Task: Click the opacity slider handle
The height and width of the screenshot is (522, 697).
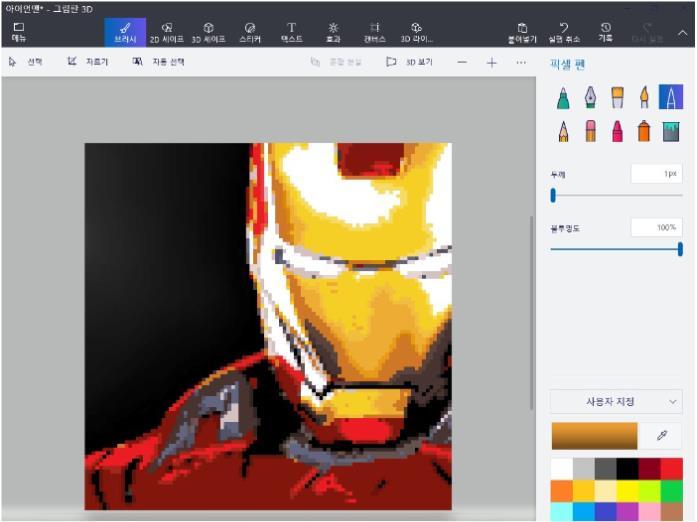Action: click(x=680, y=249)
